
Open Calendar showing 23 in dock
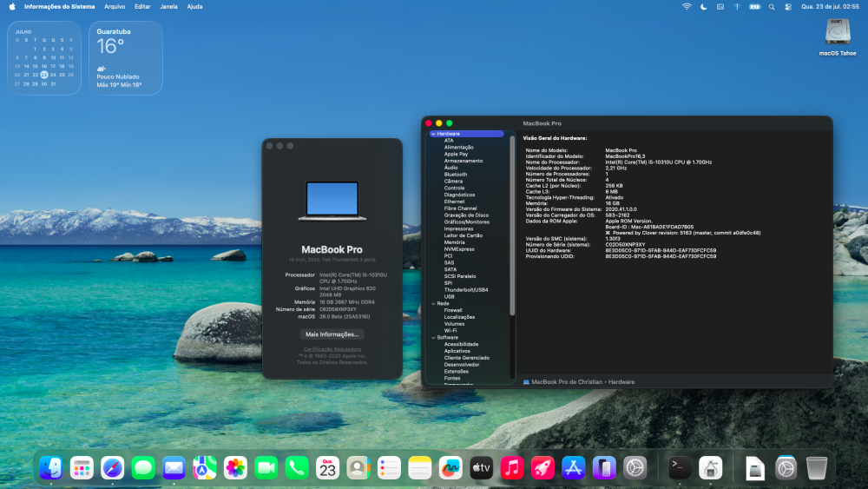tap(328, 468)
